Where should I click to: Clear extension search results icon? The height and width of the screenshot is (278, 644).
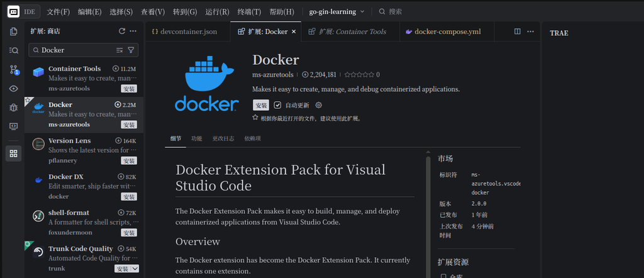pos(119,50)
